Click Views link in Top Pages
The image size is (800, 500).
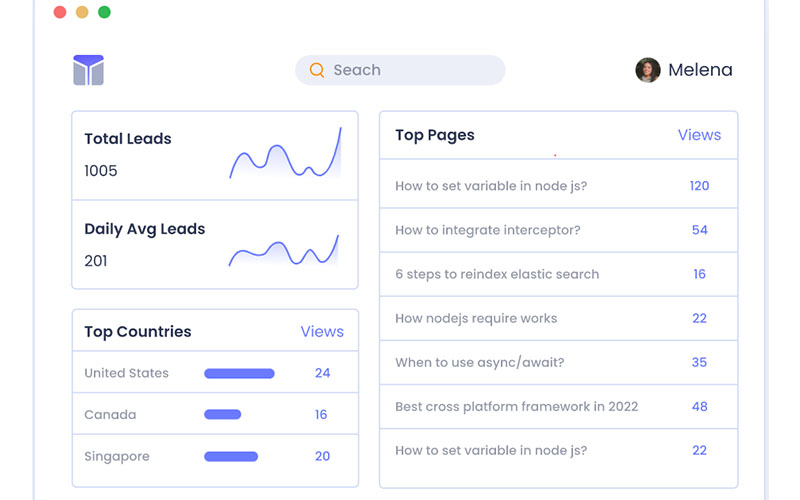point(699,135)
